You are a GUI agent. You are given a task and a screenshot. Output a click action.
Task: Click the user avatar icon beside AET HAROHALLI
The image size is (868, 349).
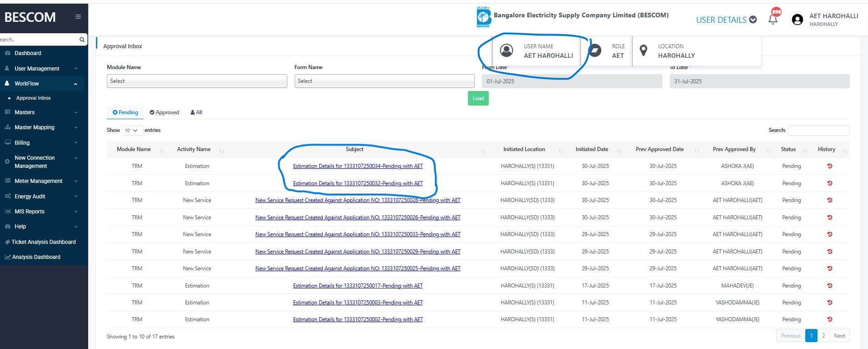797,20
